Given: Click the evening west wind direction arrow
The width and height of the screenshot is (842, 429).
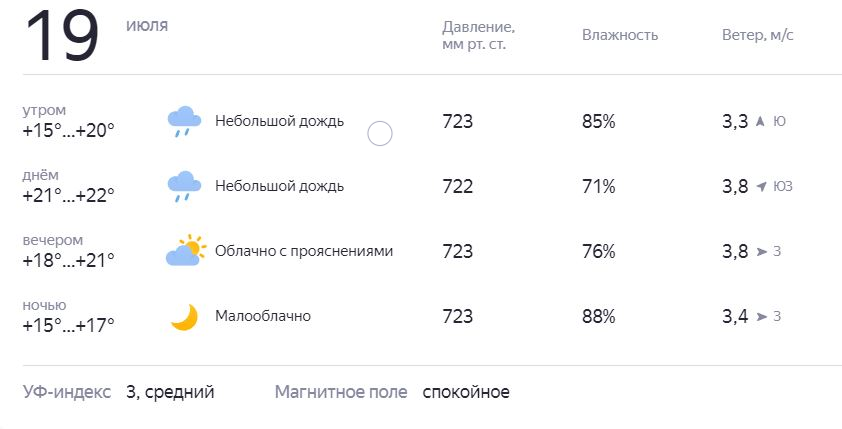Looking at the screenshot, I should pos(761,251).
